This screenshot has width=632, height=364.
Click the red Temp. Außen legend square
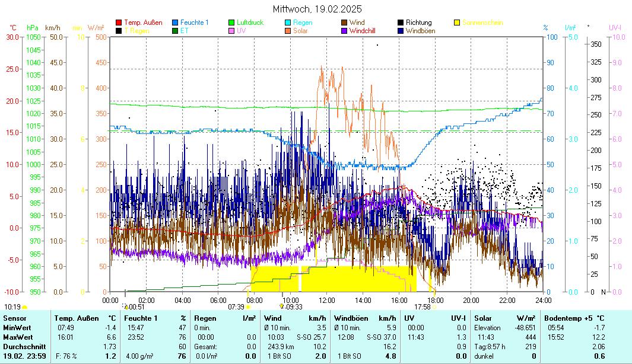(119, 23)
